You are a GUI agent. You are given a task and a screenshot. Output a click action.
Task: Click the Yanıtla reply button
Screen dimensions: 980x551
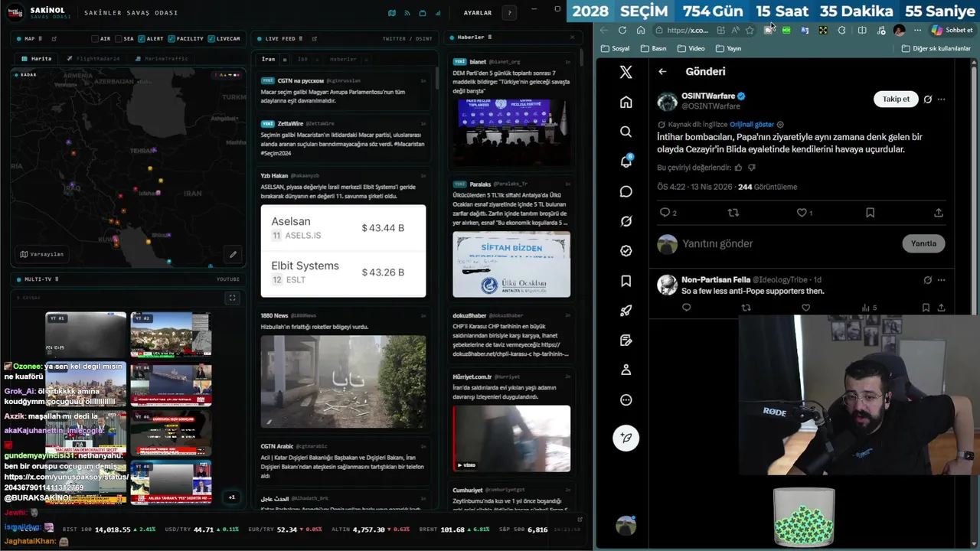(x=923, y=243)
